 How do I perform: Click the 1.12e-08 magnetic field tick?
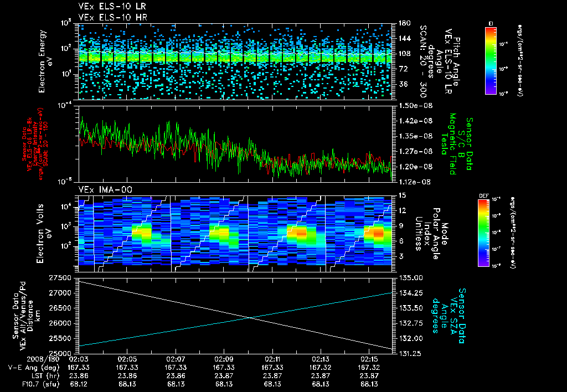415,182
